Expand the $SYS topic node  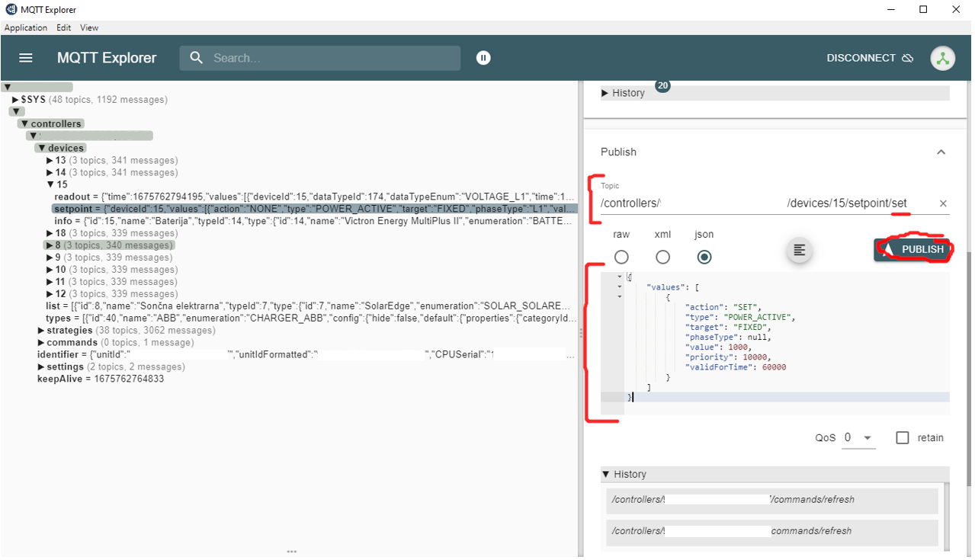click(16, 100)
